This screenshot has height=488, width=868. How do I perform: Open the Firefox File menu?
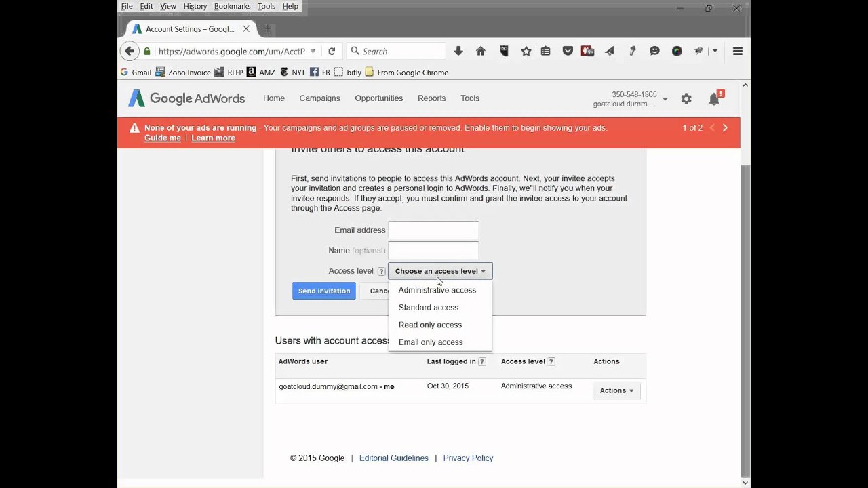pyautogui.click(x=127, y=6)
